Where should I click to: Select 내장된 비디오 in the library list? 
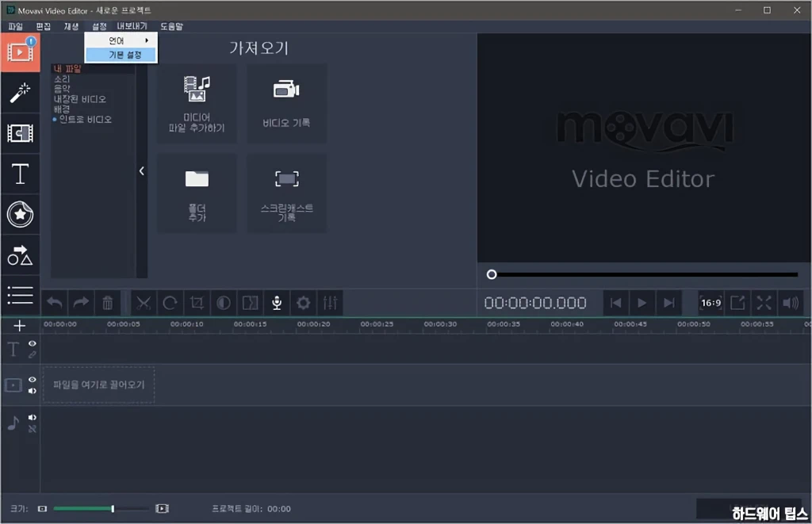(80, 99)
